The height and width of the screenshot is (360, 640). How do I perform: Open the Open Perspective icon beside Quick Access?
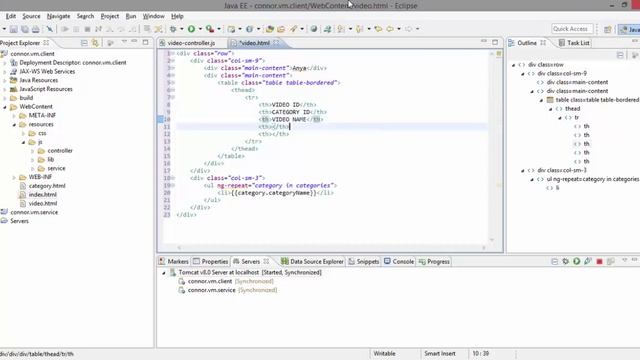pos(608,29)
